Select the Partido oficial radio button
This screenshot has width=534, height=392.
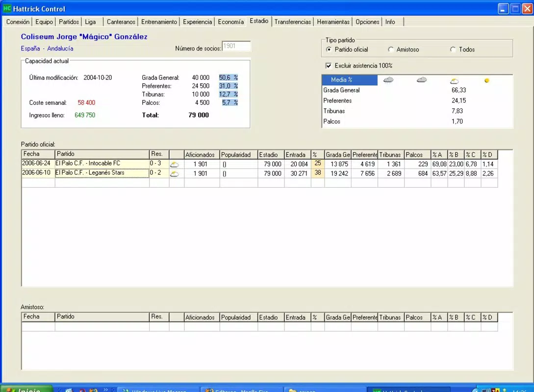[x=329, y=49]
